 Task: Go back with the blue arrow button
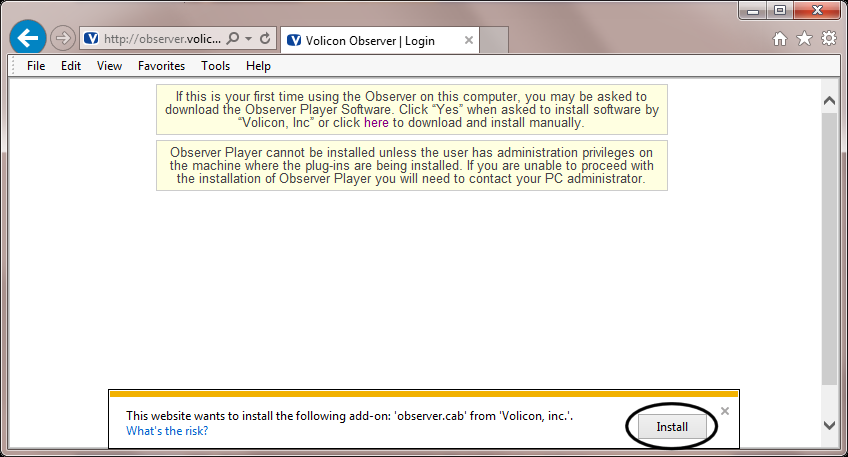click(28, 38)
